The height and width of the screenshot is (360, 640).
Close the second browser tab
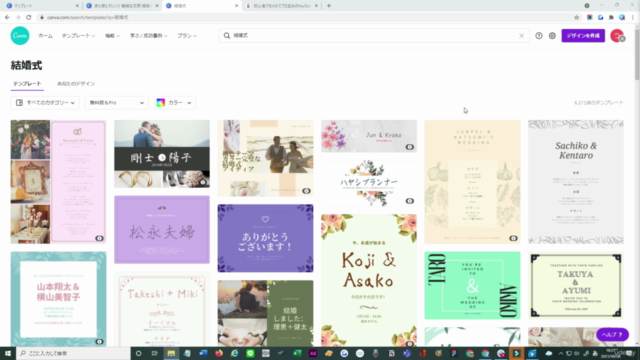(157, 6)
